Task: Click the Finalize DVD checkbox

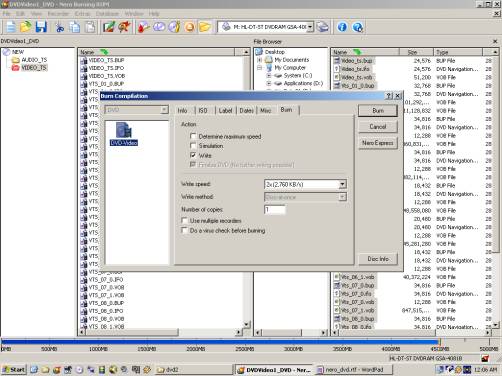Action: coord(193,164)
